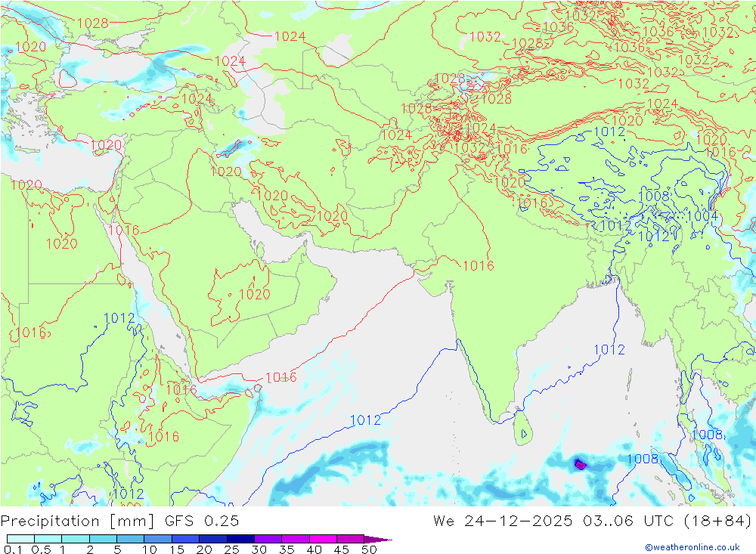The image size is (756, 554).
Task: Select legend swatch between 2 and 5
Action: (x=103, y=539)
